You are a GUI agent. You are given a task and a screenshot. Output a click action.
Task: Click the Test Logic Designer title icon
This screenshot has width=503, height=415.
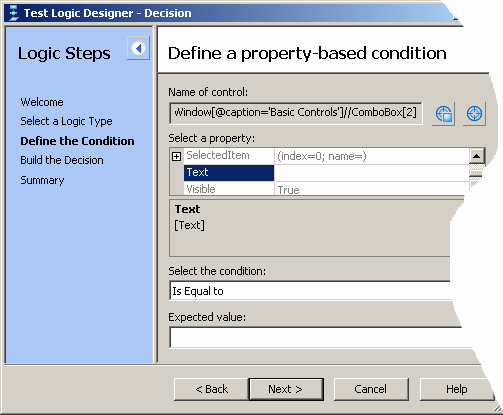(x=13, y=13)
